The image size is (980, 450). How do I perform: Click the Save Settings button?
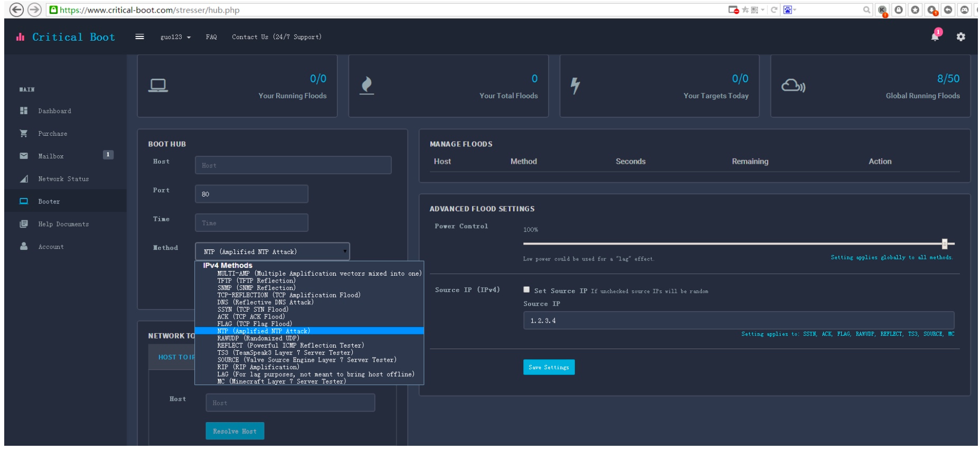(x=549, y=367)
